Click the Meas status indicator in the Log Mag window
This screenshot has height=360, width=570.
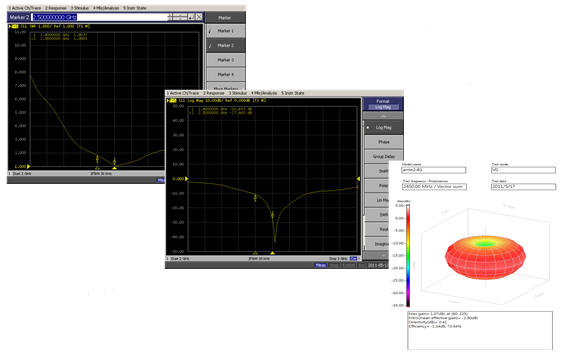pyautogui.click(x=320, y=265)
